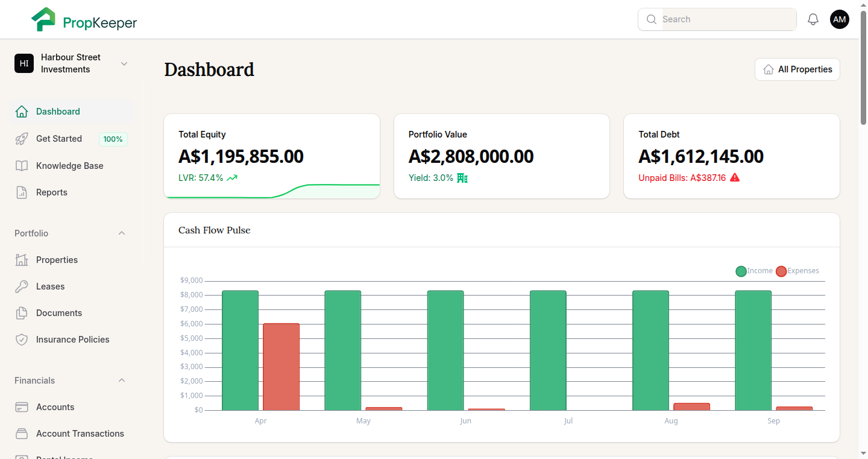This screenshot has width=868, height=459.
Task: Click the Accounts card icon
Action: click(x=22, y=407)
